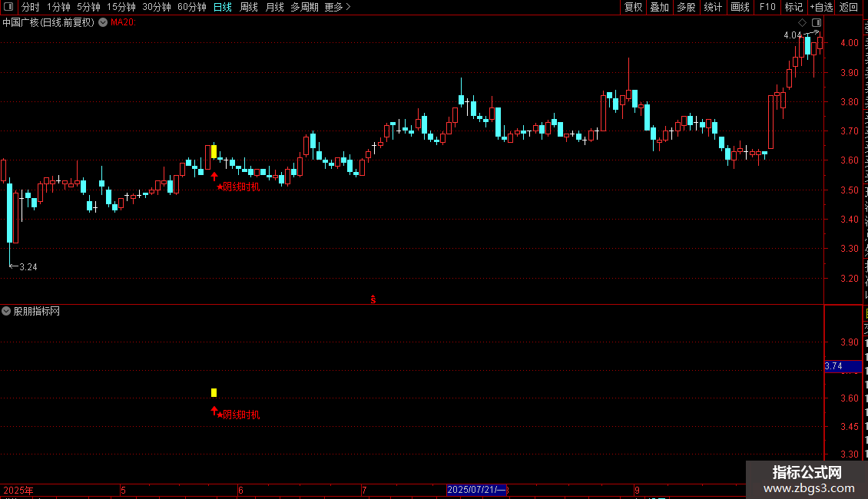Add stock via +自选 button

click(821, 7)
